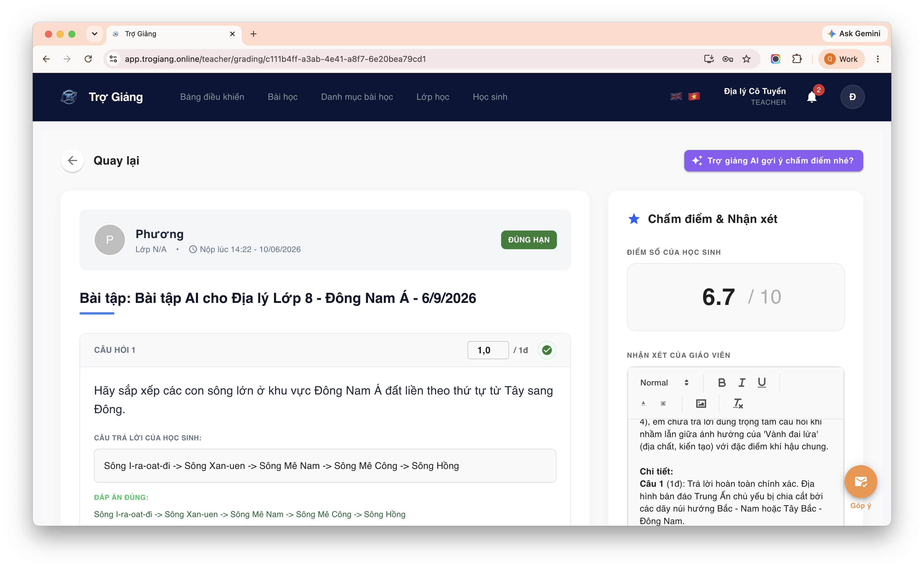Click the assignment title Bài tập AI cho Địa lý

(x=277, y=298)
